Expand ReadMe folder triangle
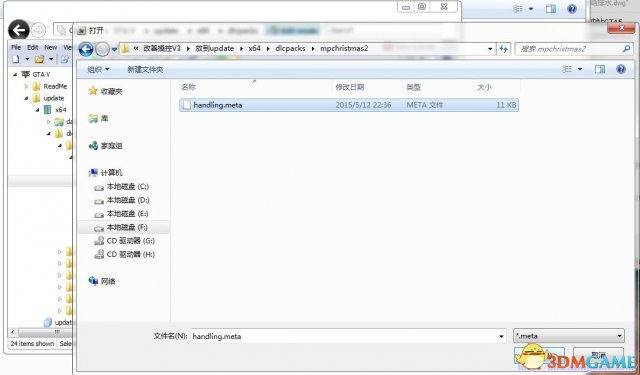 [x=26, y=86]
